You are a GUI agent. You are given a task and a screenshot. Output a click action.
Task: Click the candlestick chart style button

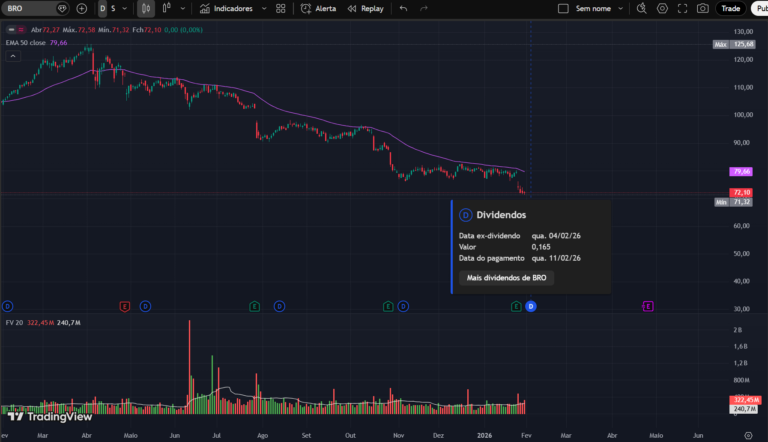tap(145, 8)
